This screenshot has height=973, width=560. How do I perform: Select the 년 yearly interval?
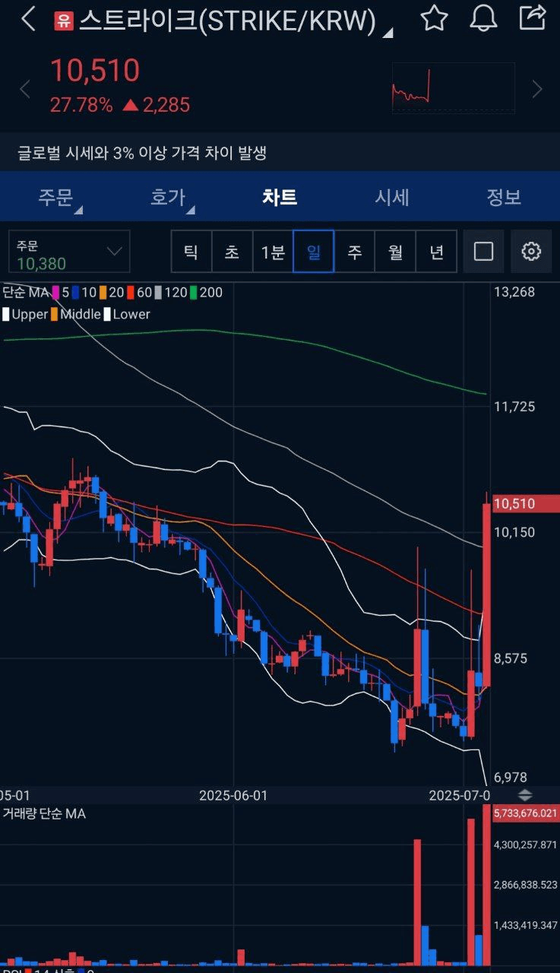point(436,252)
